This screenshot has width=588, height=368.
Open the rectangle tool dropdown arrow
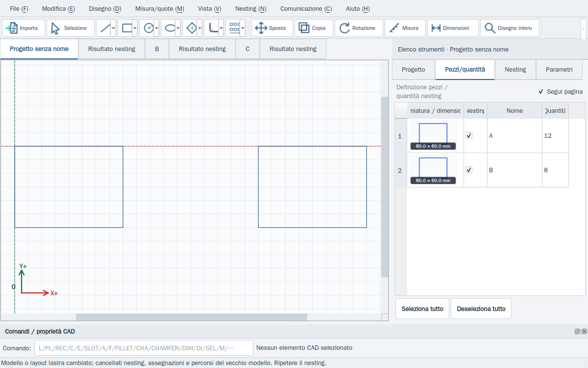tap(135, 28)
